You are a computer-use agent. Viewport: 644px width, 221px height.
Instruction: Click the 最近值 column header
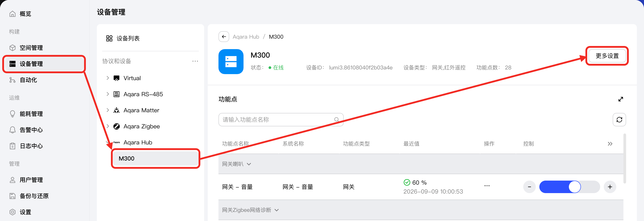[411, 144]
